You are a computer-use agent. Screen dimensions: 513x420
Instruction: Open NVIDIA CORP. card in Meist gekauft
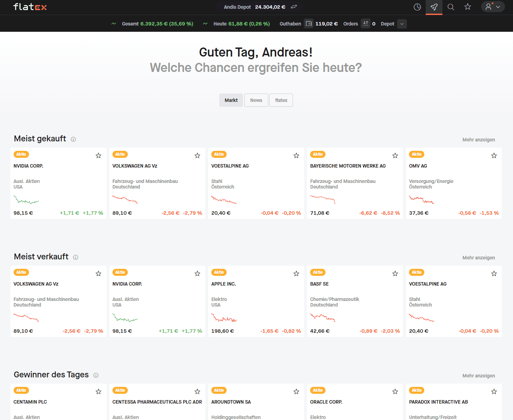[58, 183]
